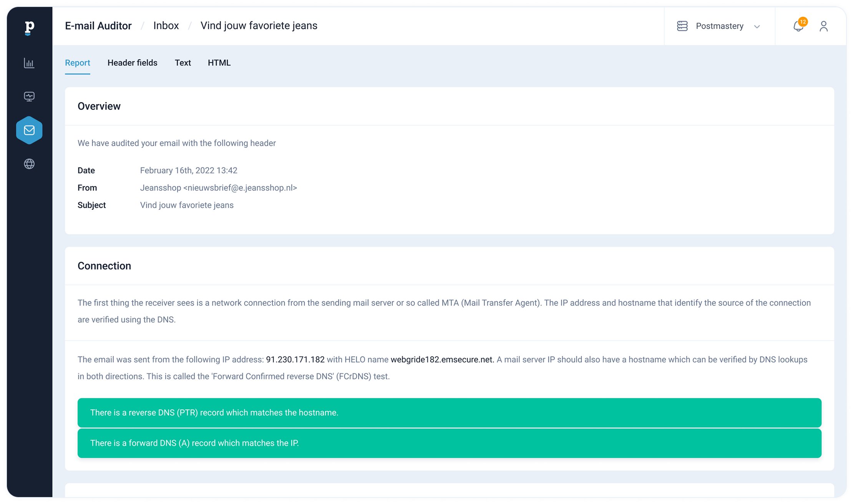Click the chevron next to Postmastery
This screenshot has height=504, width=853.
pyautogui.click(x=757, y=27)
